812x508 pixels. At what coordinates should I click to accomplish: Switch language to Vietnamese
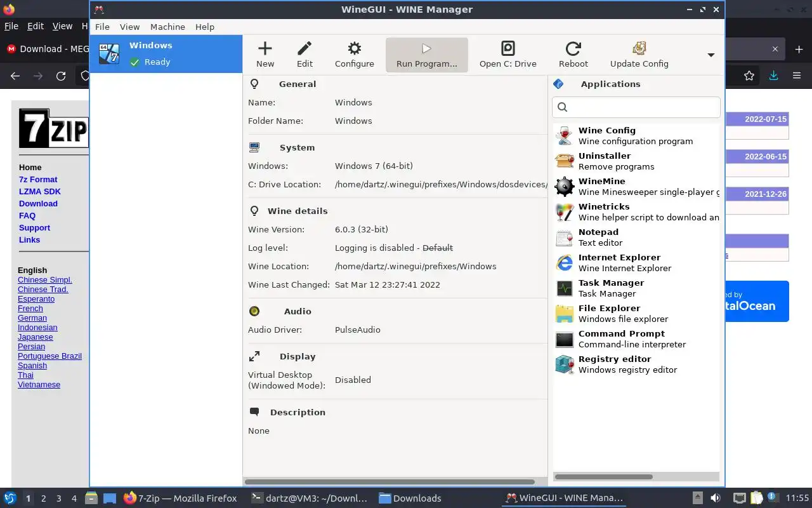coord(39,384)
